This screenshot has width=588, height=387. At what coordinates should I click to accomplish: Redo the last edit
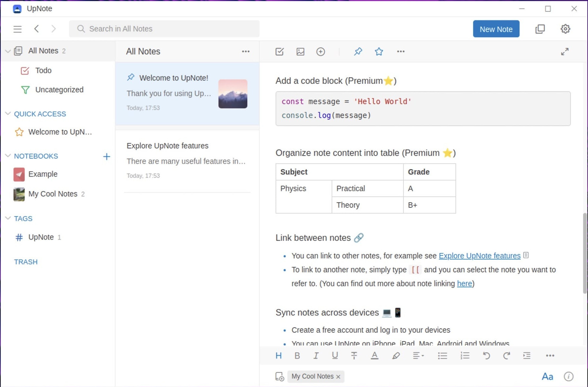point(506,356)
